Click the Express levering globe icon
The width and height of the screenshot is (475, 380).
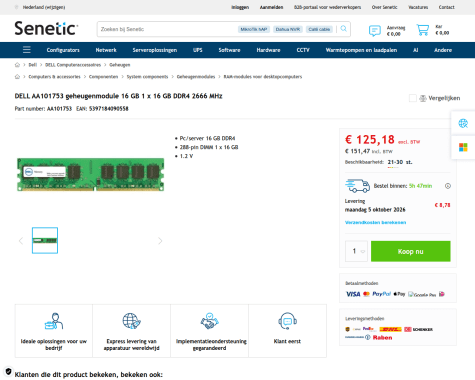131,321
